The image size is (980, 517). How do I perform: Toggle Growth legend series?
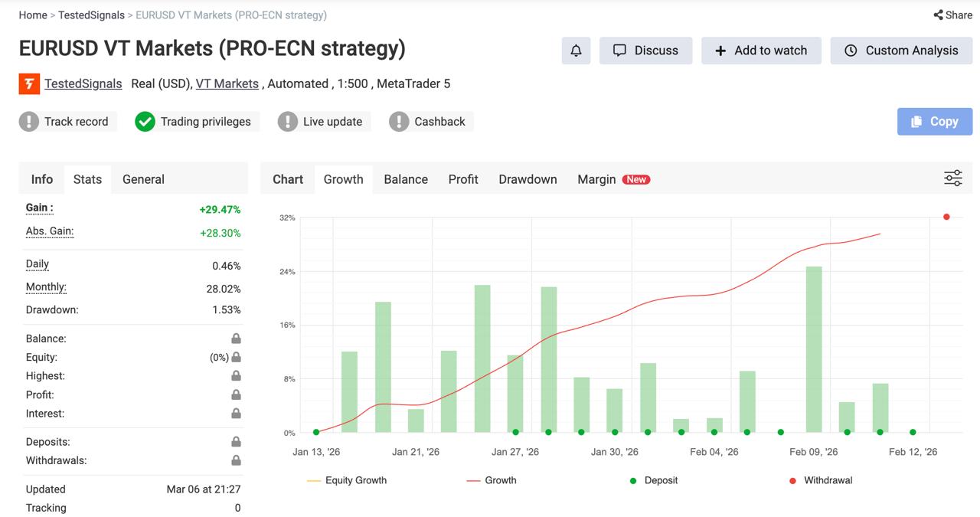(492, 480)
